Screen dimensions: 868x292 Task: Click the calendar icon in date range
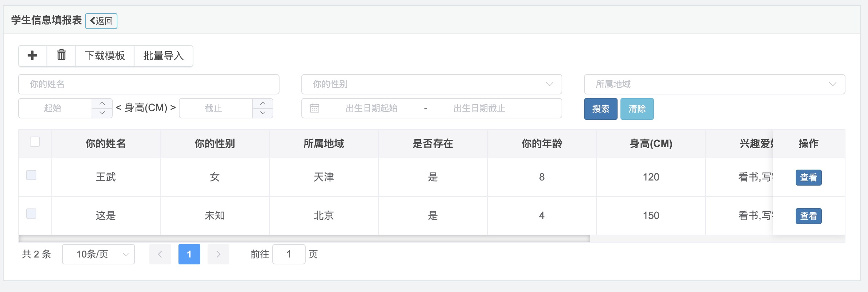[x=315, y=108]
